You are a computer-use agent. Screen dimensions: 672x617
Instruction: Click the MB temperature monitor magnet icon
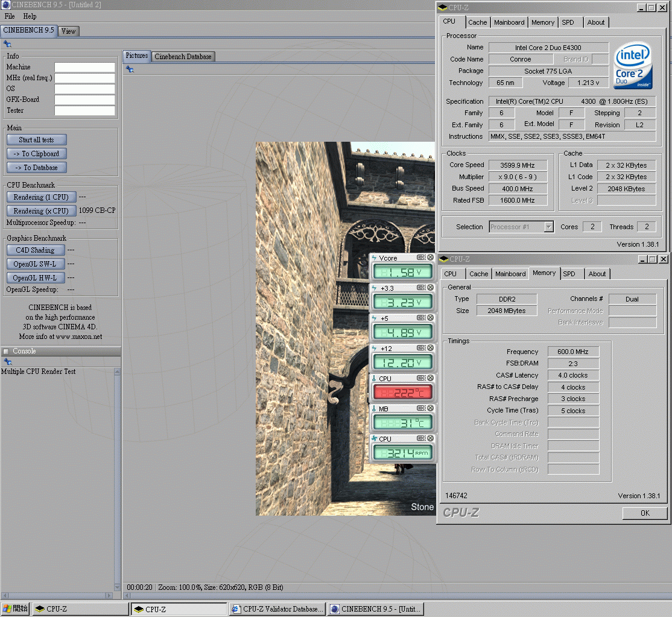421,408
